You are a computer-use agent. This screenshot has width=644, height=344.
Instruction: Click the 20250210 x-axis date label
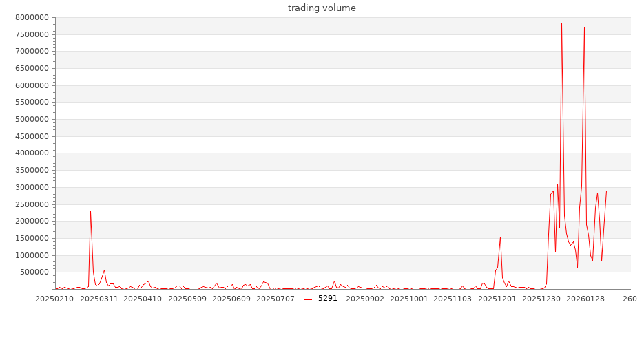(x=54, y=299)
